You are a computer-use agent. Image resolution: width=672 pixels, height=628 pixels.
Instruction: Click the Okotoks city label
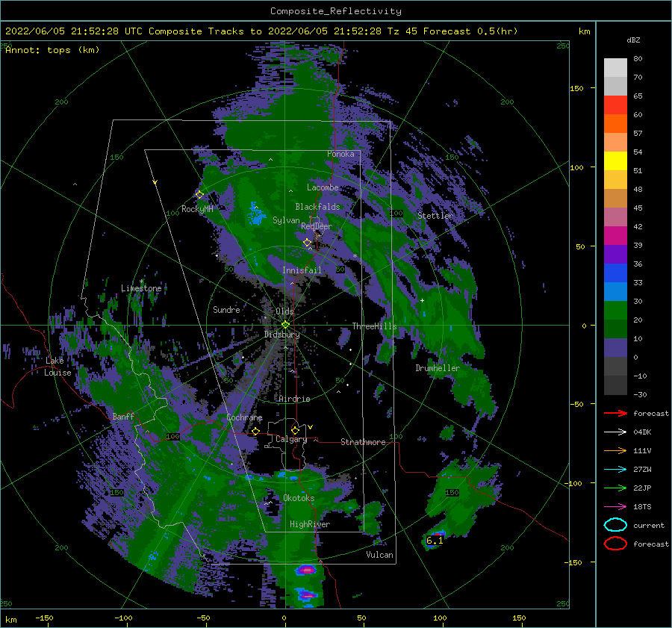coord(299,498)
